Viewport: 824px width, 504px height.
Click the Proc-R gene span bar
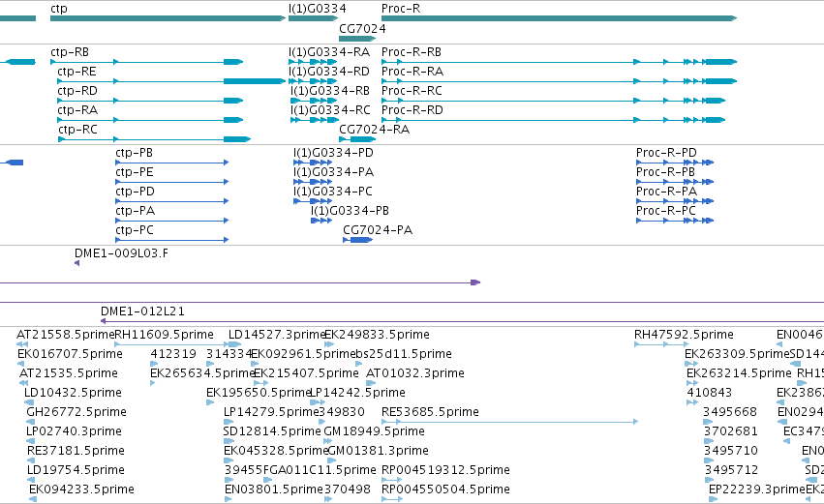pyautogui.click(x=559, y=18)
